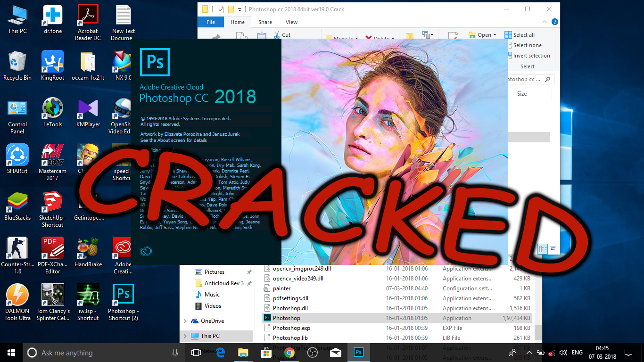Open Tom Clancy's Splinter Cell shortcut
Viewport: 644px width, 362px height.
[x=52, y=303]
